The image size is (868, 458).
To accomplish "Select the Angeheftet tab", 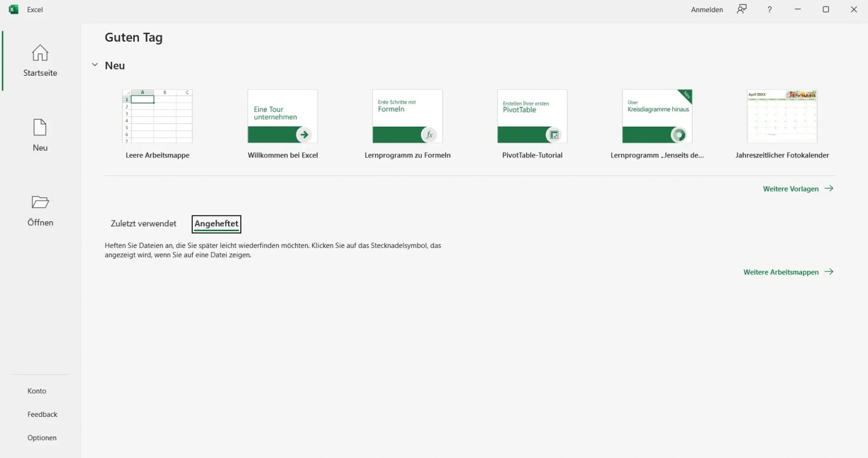I will (x=216, y=223).
